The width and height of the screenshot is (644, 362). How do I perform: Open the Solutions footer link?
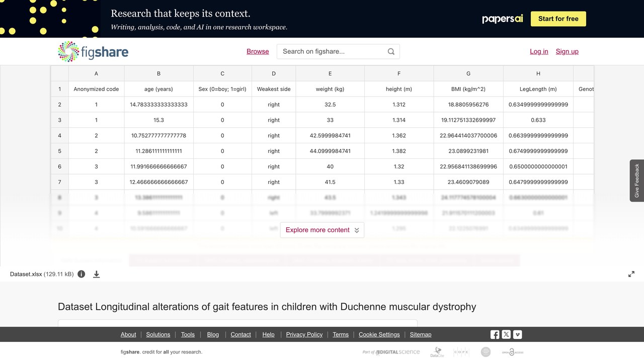coord(158,334)
